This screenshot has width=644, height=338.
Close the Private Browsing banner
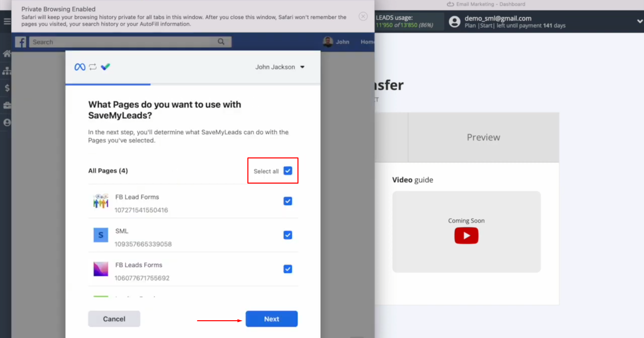(363, 16)
